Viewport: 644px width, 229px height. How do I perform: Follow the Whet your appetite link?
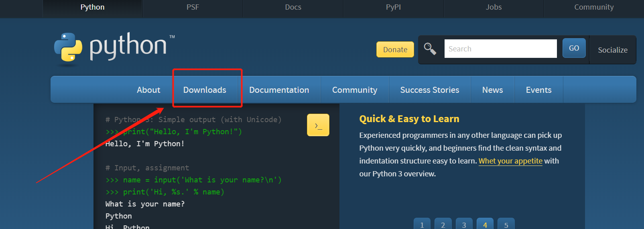point(510,161)
